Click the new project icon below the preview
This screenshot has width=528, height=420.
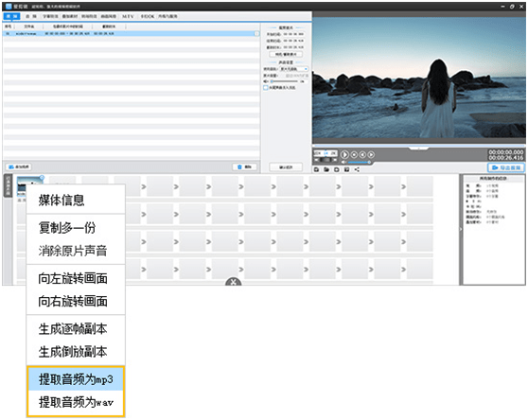316,169
